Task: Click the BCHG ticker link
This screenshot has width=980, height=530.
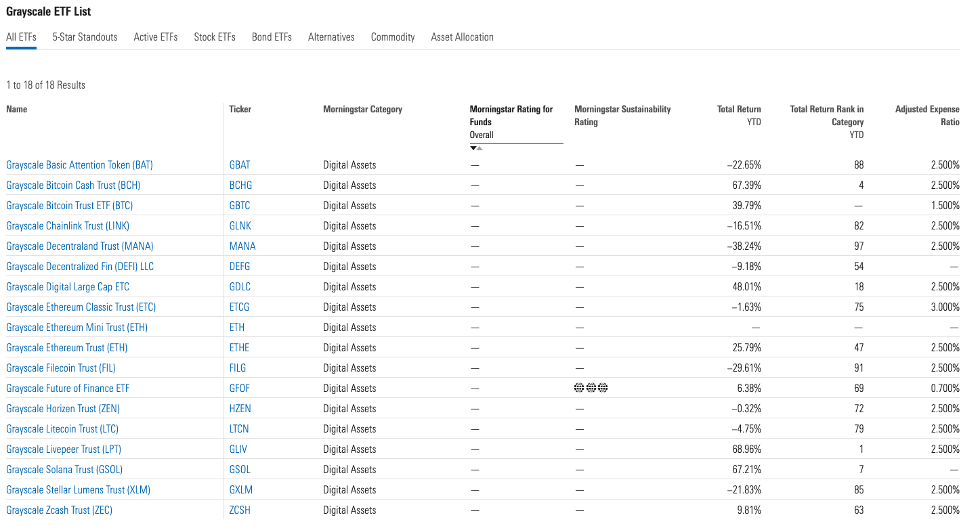Action: [240, 185]
